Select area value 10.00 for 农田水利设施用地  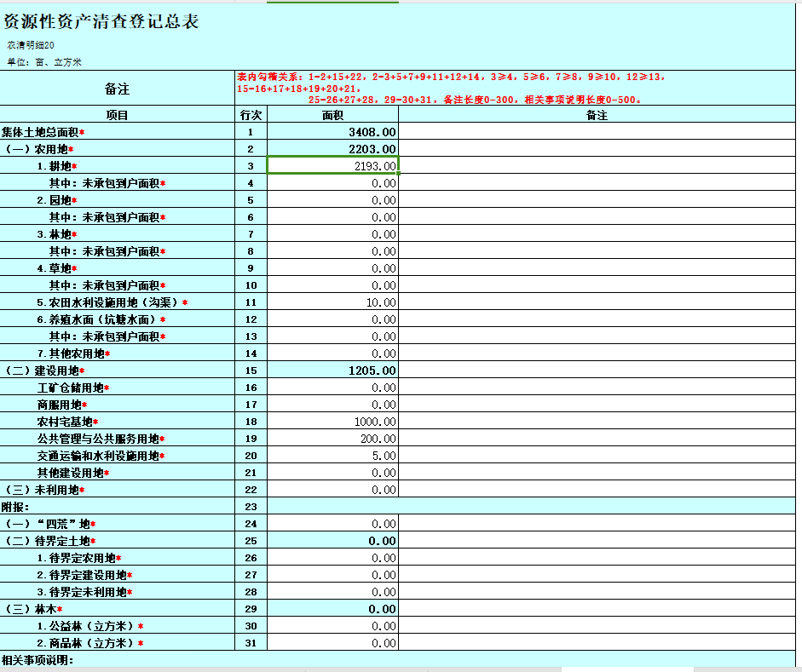(332, 302)
